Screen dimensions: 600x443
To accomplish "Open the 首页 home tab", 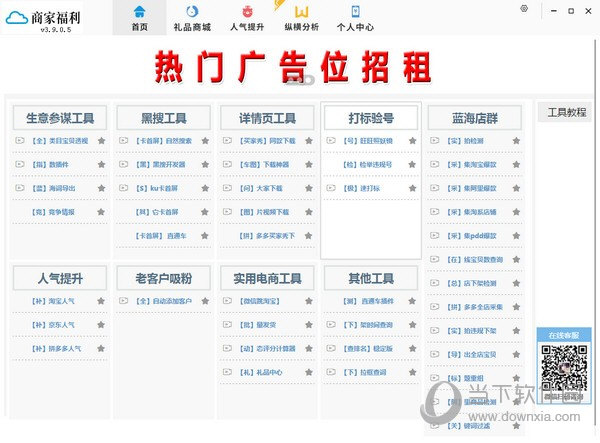I will 140,18.
